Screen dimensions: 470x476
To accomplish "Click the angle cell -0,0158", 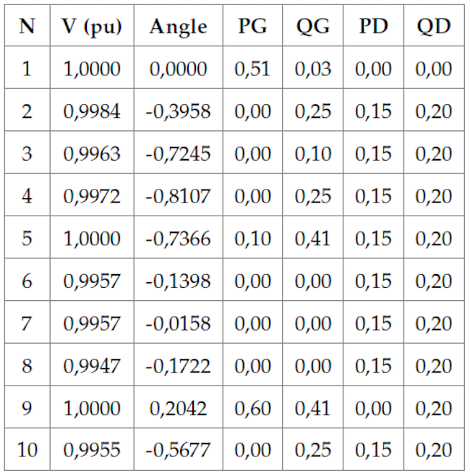I will point(178,323).
